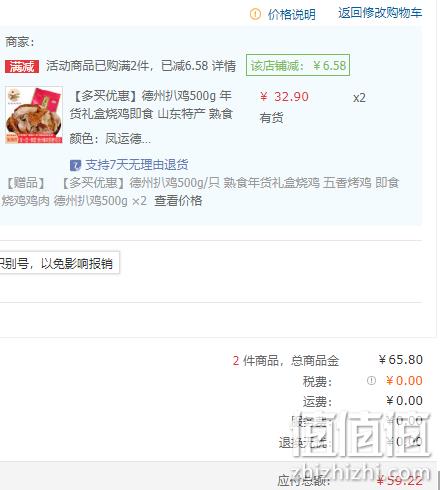This screenshot has width=440, height=490.
Task: Go back via 返回修改购物车 link
Action: pyautogui.click(x=380, y=13)
